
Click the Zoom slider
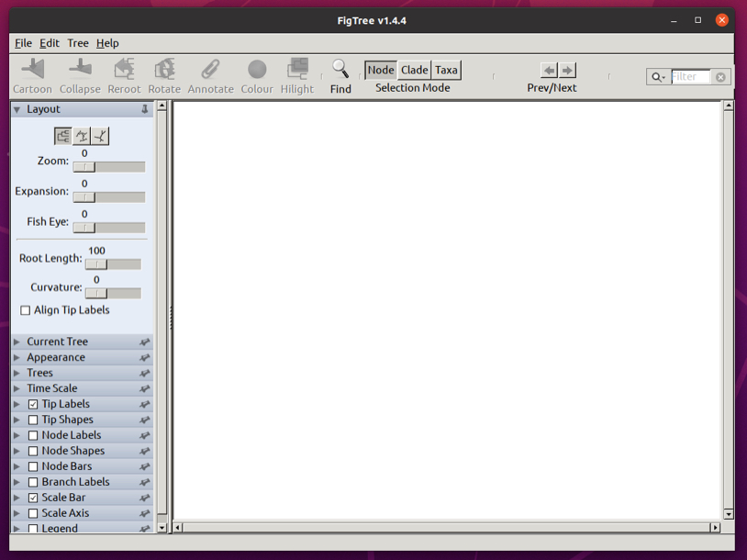point(108,167)
